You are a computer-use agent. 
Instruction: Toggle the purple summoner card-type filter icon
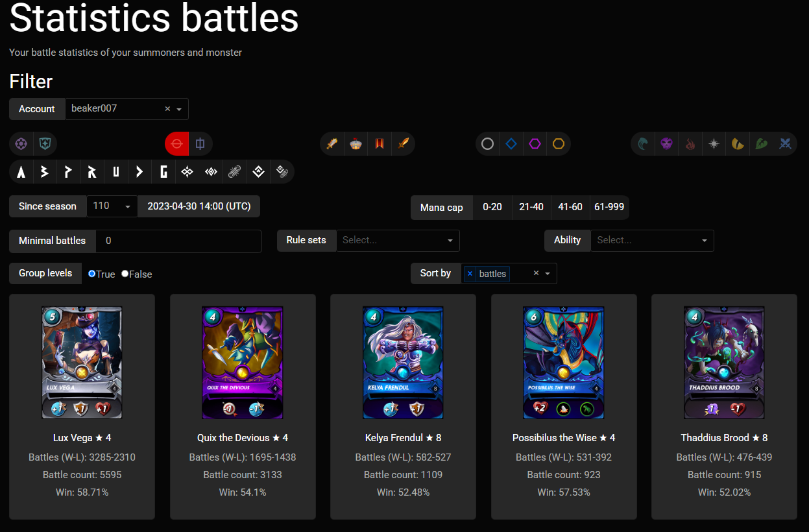tap(21, 143)
